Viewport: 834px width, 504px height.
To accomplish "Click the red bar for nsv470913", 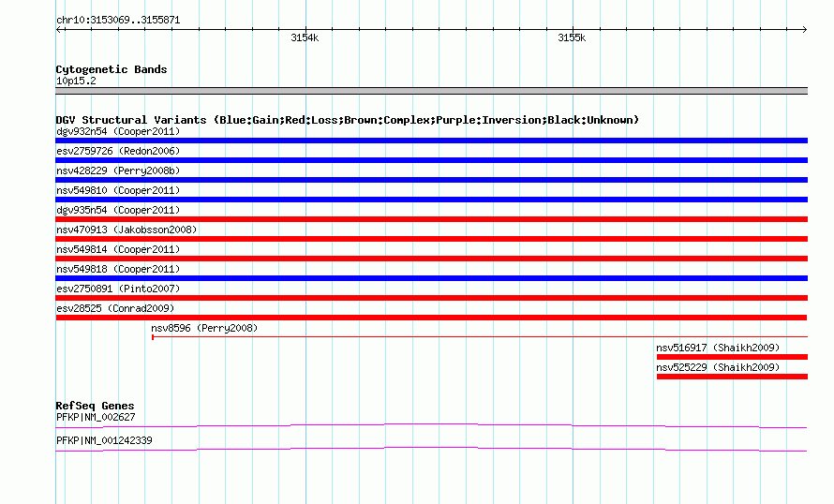I will tap(431, 239).
